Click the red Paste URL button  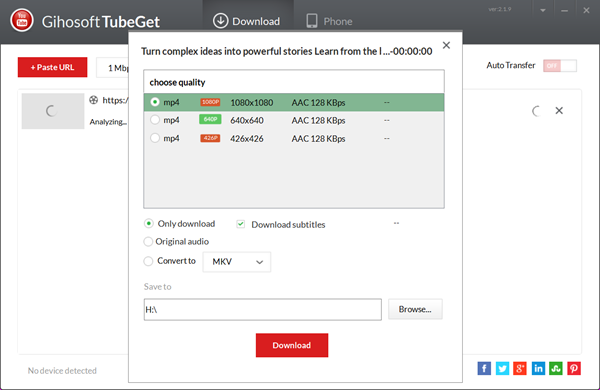[x=52, y=67]
